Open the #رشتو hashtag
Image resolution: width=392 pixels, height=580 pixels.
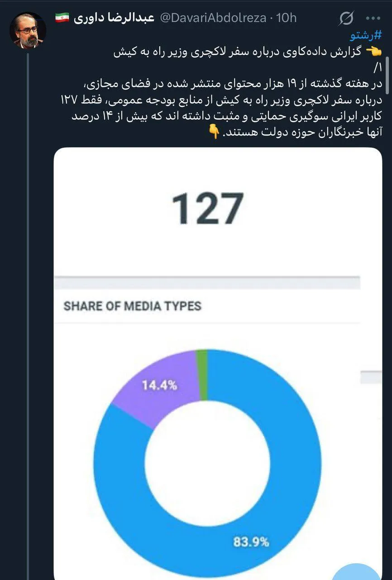click(x=366, y=36)
